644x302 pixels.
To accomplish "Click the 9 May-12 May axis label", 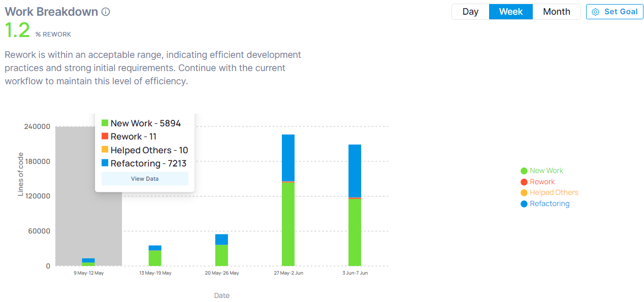I will click(88, 273).
